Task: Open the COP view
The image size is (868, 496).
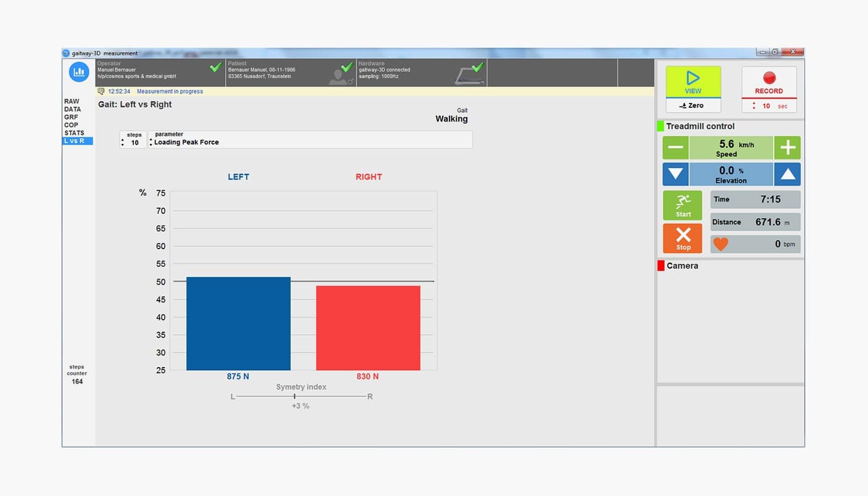Action: coord(71,125)
